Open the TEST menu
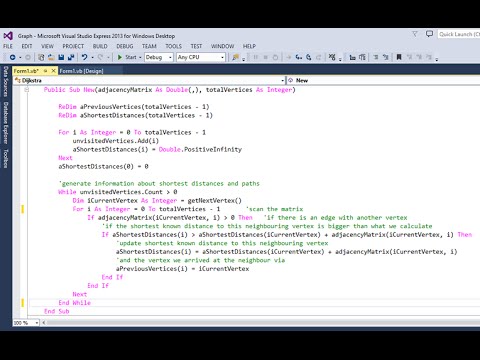This screenshot has height=360, width=480. pyautogui.click(x=196, y=46)
